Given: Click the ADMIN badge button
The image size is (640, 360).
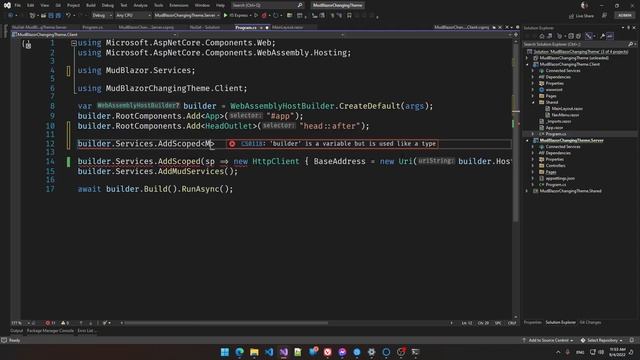Looking at the screenshot, I should (624, 16).
